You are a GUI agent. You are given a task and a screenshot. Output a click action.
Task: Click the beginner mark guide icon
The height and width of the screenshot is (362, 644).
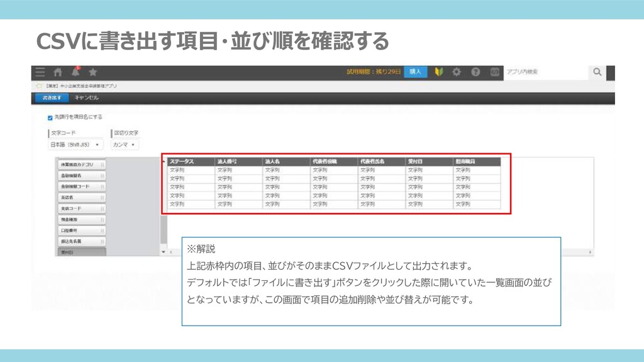438,72
